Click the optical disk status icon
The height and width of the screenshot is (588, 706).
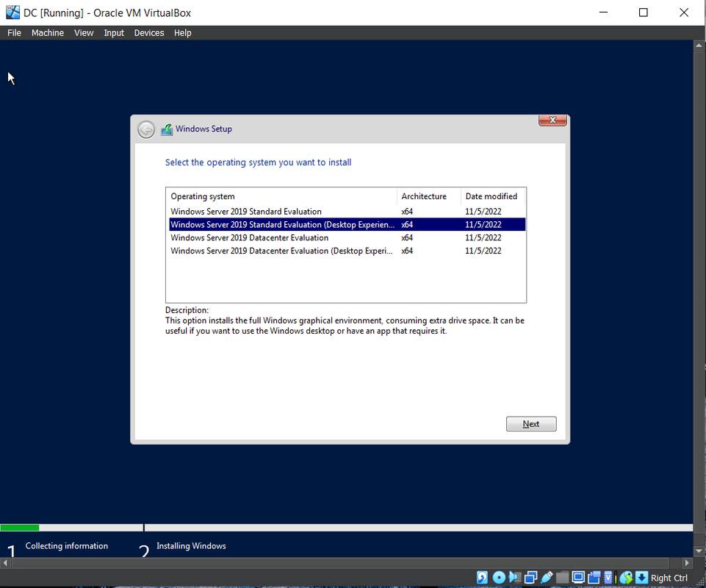tap(499, 578)
